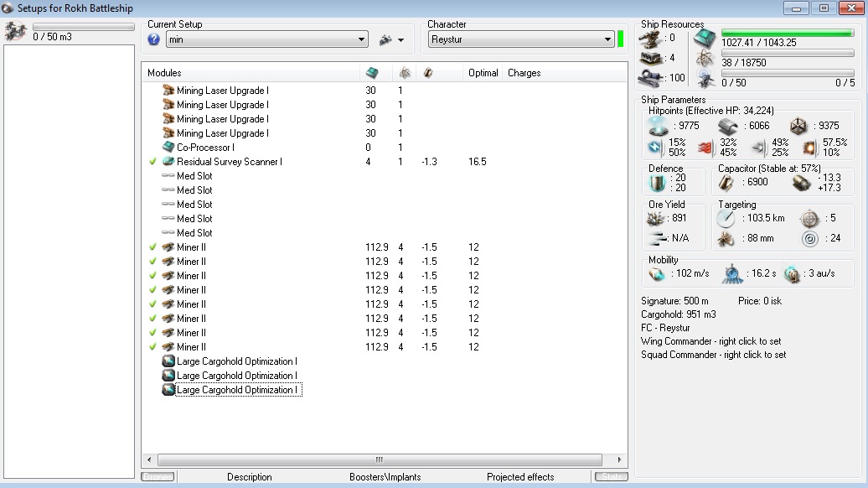
Task: Click the drone bay icon above the cargo list
Action: coord(15,31)
